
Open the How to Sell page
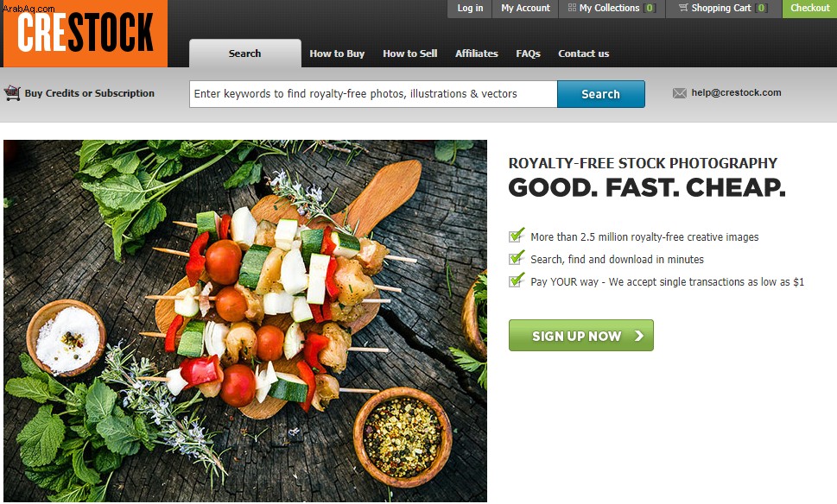click(410, 54)
